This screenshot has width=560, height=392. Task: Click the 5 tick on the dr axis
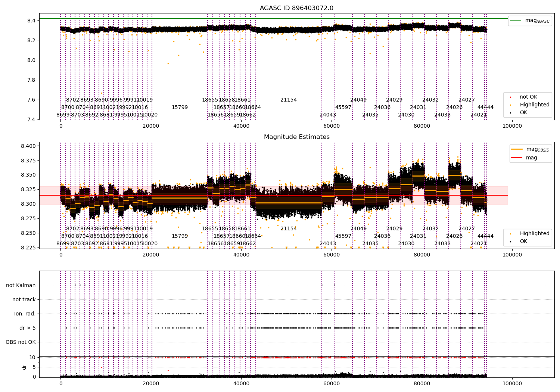tap(34, 367)
